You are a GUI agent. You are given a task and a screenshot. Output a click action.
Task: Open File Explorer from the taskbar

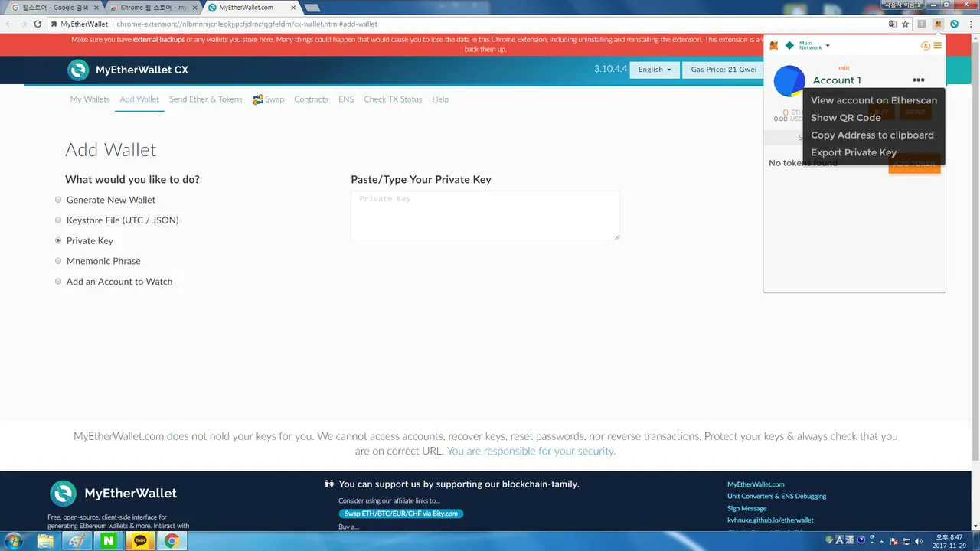click(46, 541)
